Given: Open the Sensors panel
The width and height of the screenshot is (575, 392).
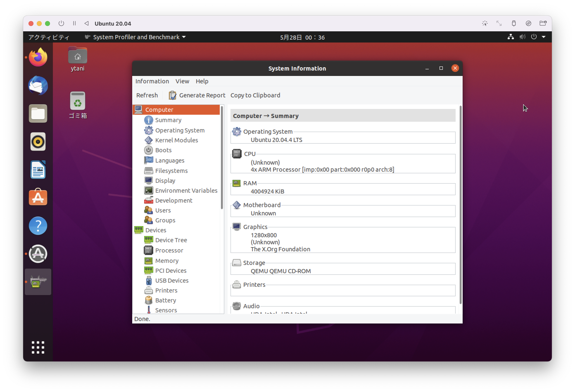Looking at the screenshot, I should coord(166,310).
